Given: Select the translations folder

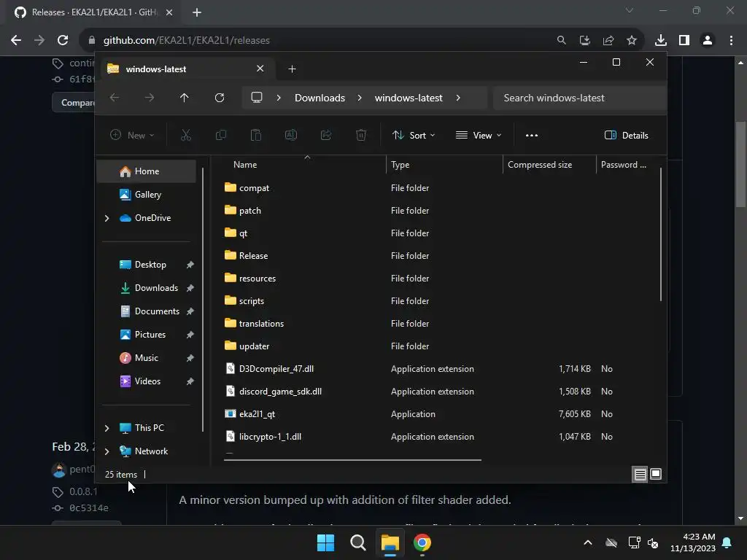Looking at the screenshot, I should (261, 324).
